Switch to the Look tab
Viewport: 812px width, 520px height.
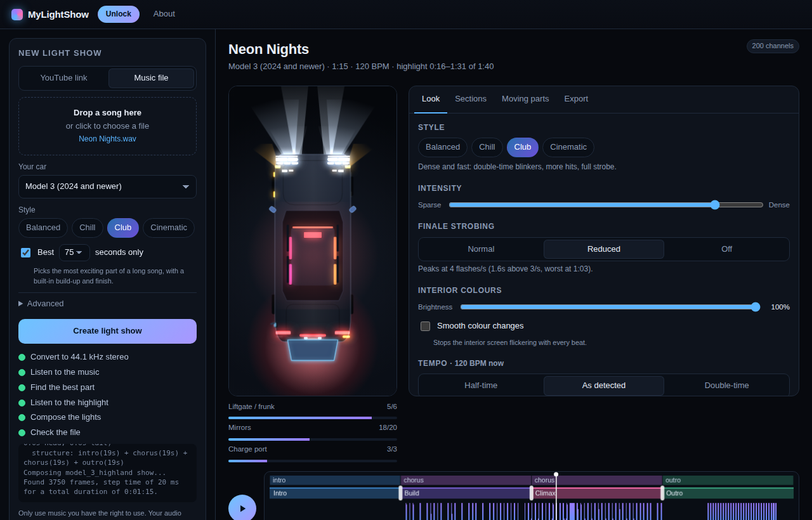point(431,99)
